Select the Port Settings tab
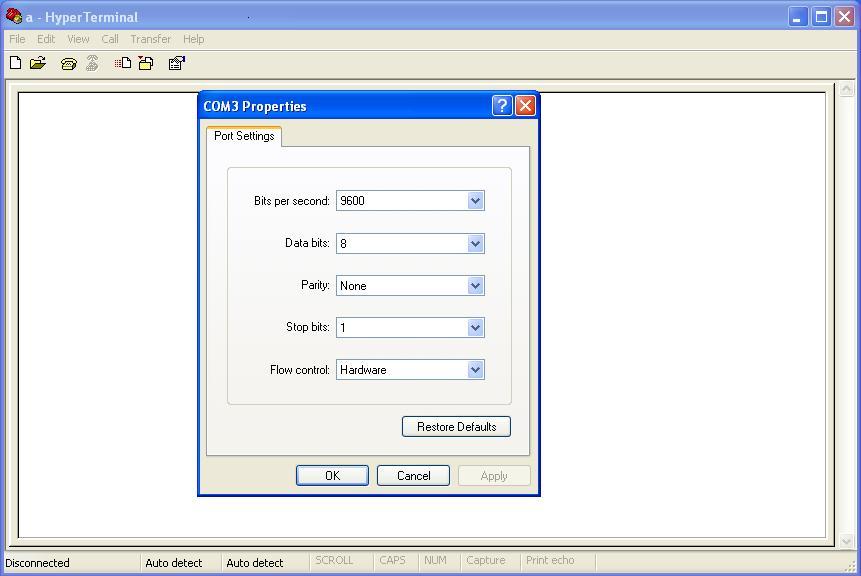 pos(244,136)
